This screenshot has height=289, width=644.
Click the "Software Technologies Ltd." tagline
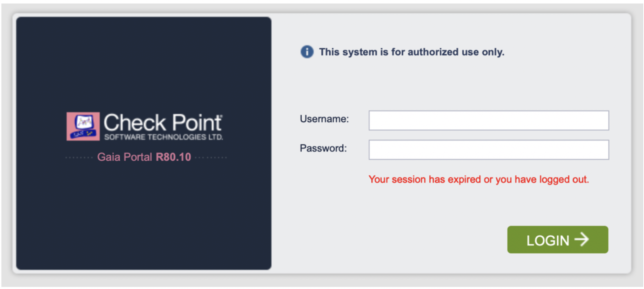[x=163, y=137]
